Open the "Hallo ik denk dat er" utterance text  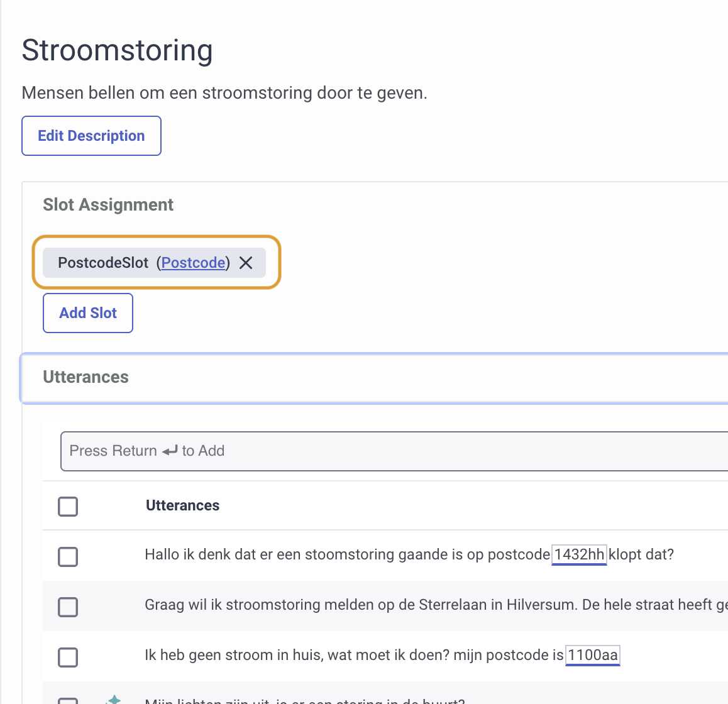(x=346, y=554)
